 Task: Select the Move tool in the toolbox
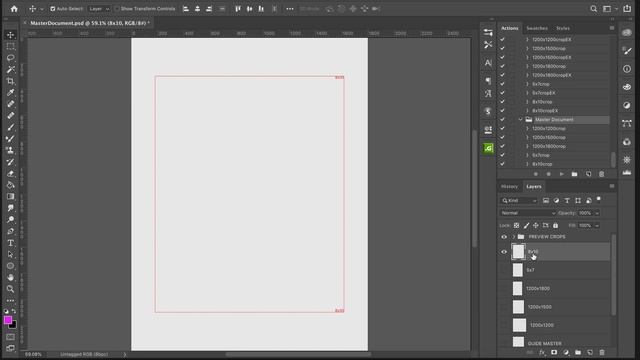[x=11, y=35]
